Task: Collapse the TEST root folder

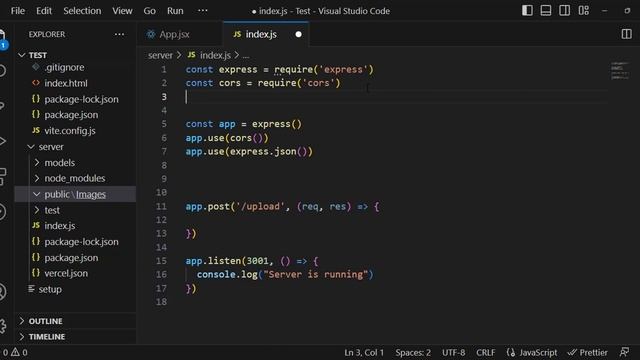Action: coord(75,55)
